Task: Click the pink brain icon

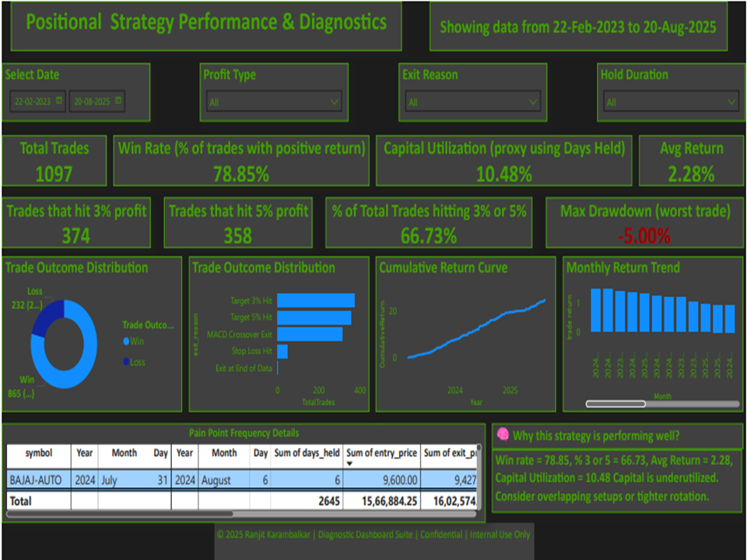Action: (x=503, y=435)
